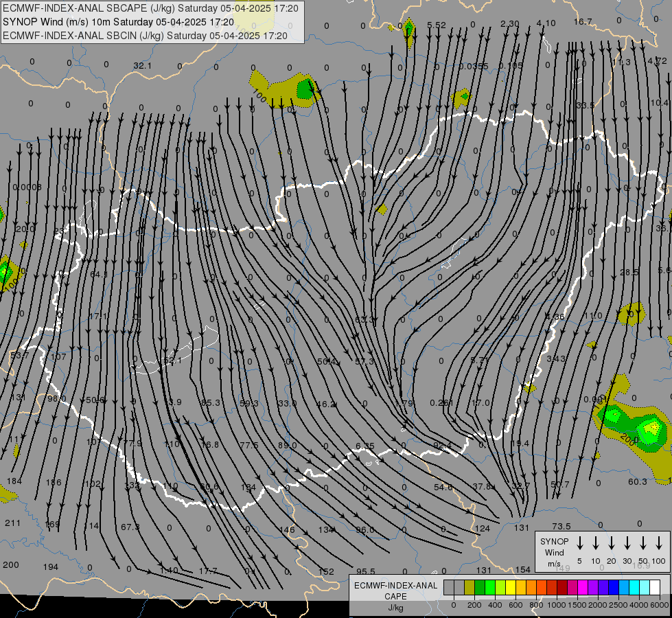
Task: Select the 57.3 grid value
Action: [364, 362]
